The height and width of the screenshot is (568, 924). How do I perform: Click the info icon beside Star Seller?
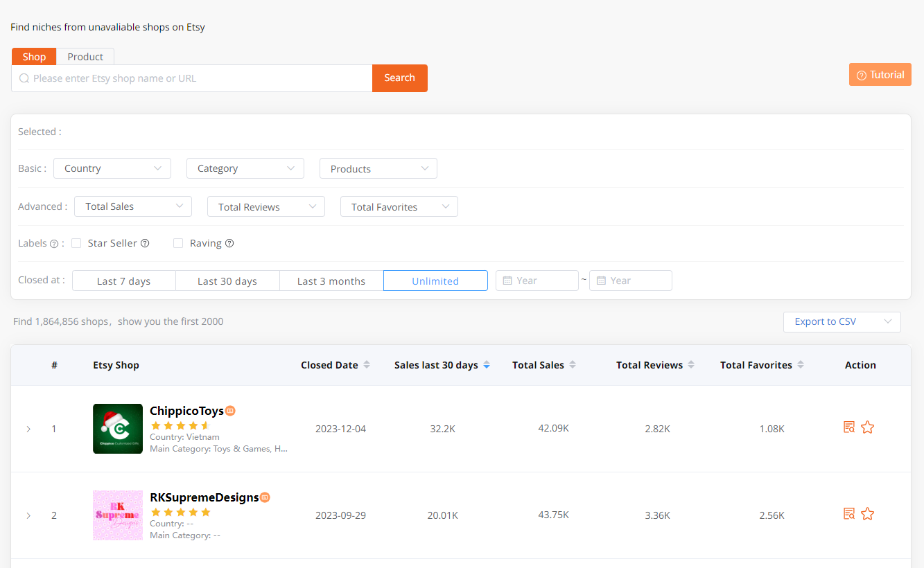pos(144,243)
